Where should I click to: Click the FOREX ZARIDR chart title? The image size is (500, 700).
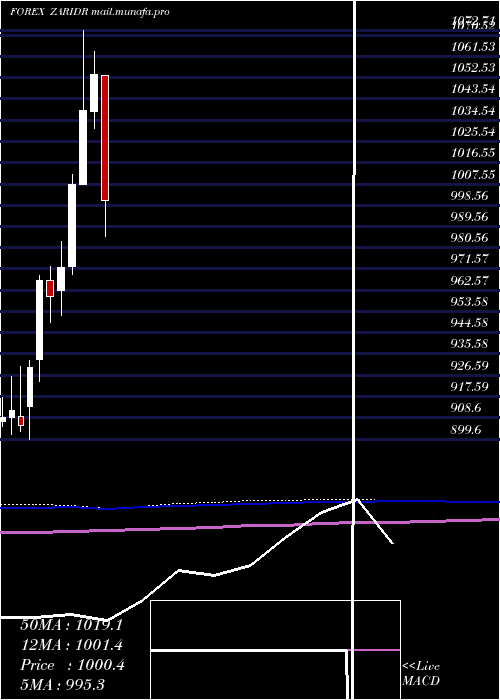click(49, 12)
